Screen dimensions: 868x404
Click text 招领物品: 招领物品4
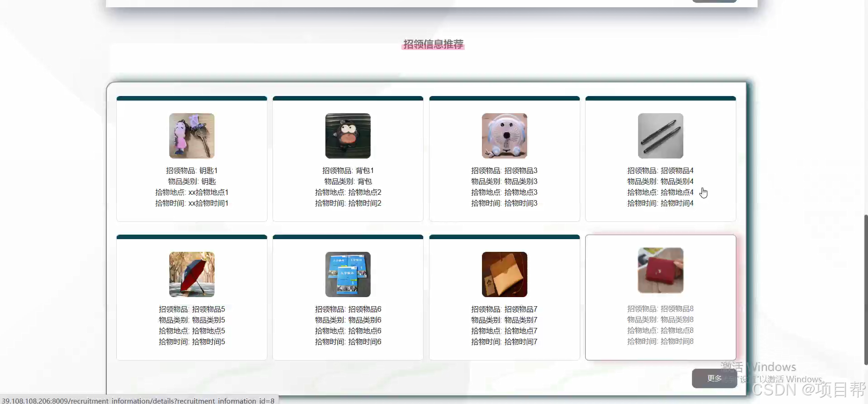click(661, 171)
